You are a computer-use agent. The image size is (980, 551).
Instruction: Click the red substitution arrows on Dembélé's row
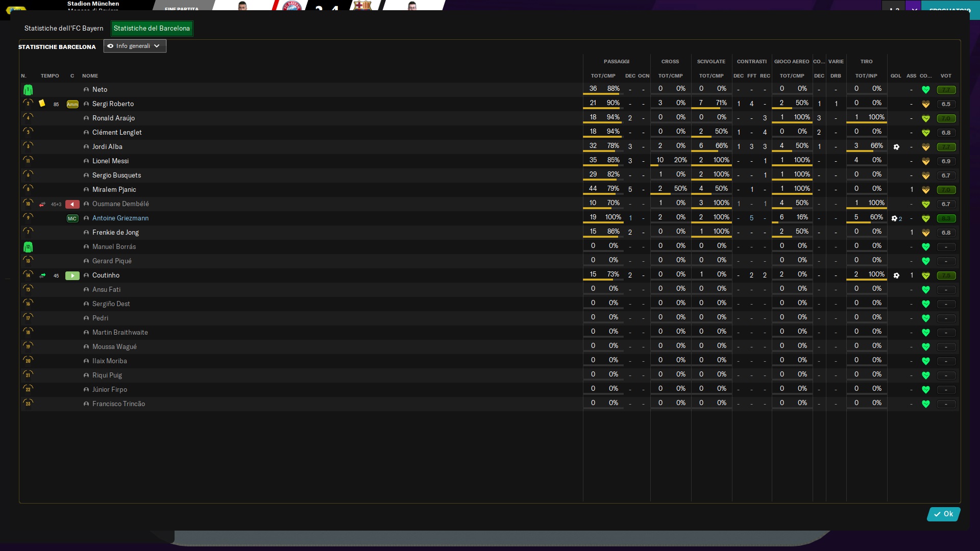[x=42, y=204]
